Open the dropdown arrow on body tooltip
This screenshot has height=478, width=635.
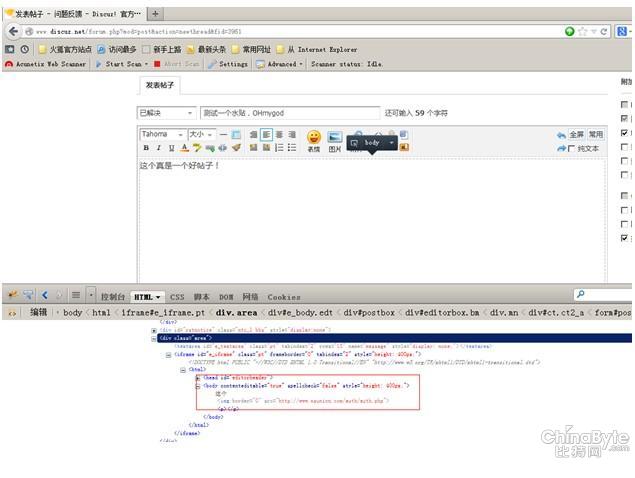(x=391, y=143)
